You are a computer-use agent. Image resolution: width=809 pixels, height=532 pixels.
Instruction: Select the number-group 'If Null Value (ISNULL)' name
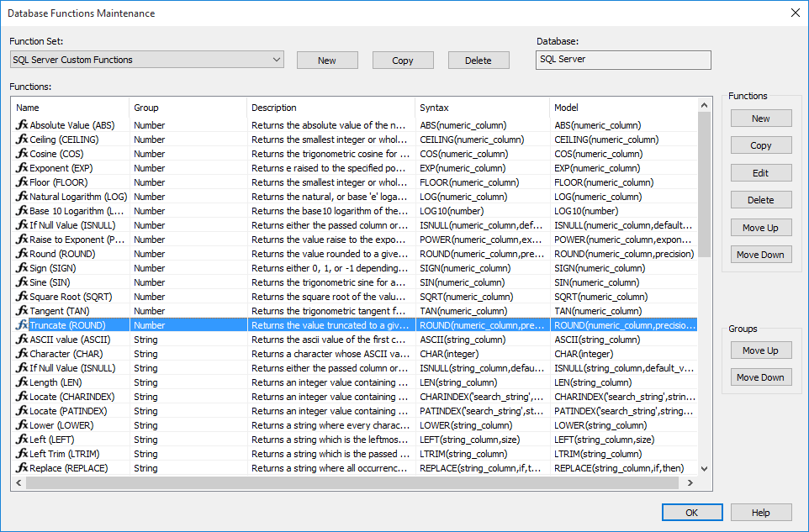pyautogui.click(x=72, y=225)
